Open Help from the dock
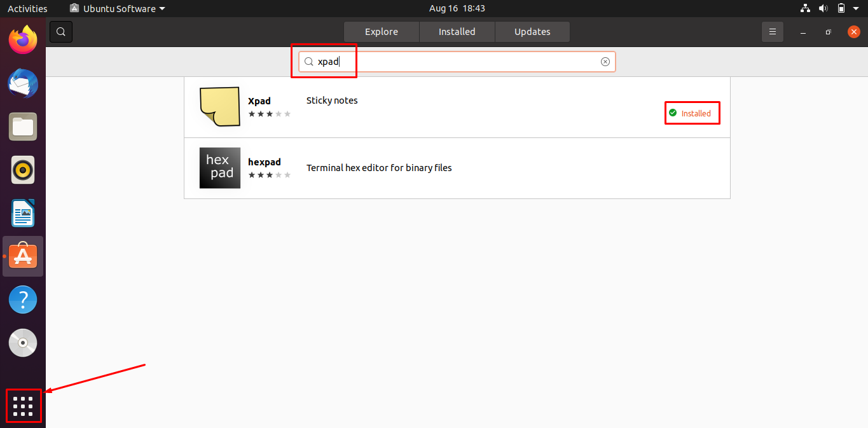 pos(23,300)
